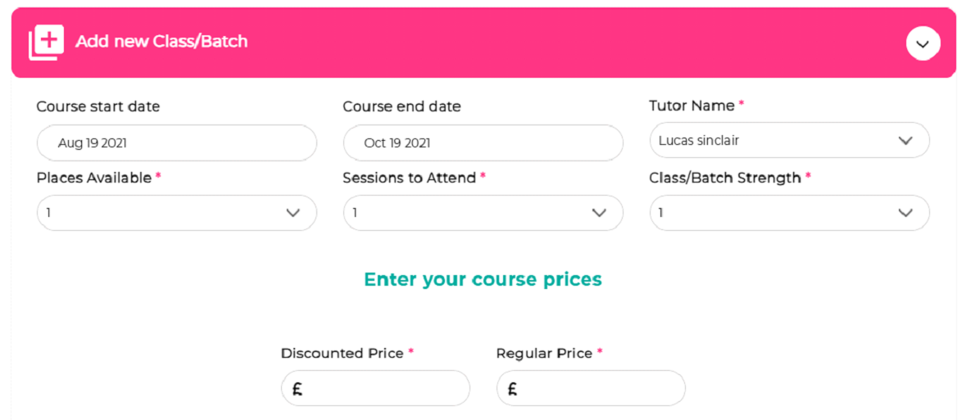Click the Enter your course prices heading
The width and height of the screenshot is (980, 420).
pos(483,279)
